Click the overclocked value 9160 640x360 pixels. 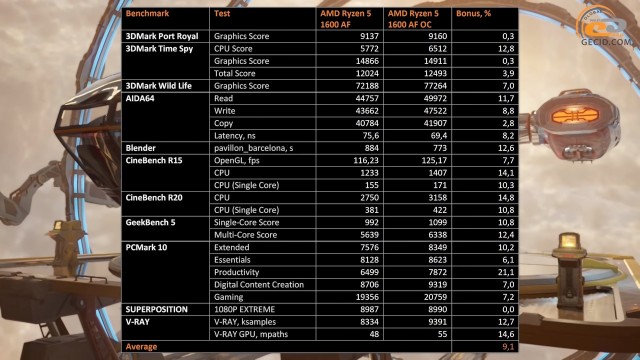pos(437,36)
